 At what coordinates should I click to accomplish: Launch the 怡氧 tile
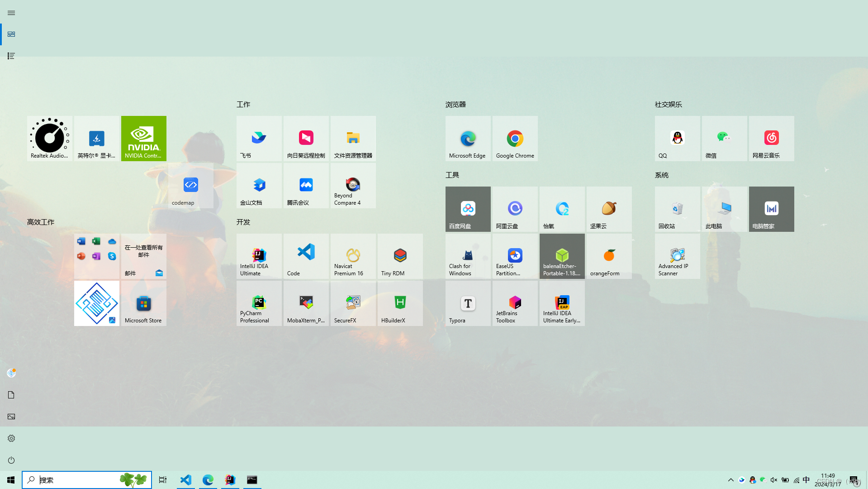coord(562,209)
